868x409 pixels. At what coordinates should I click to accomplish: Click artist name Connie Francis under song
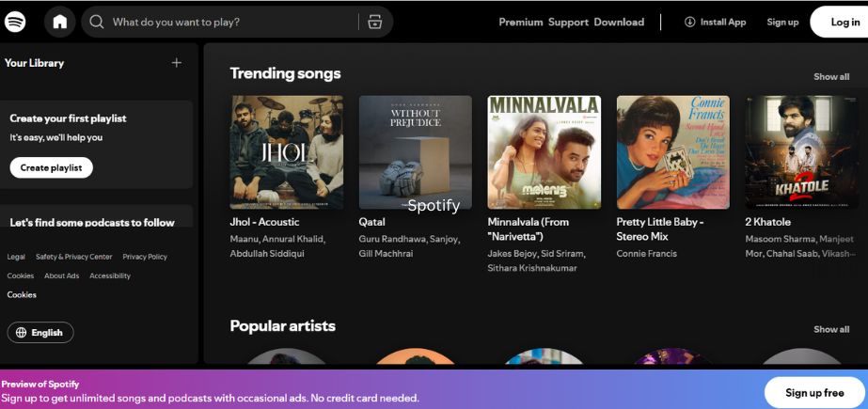point(647,254)
